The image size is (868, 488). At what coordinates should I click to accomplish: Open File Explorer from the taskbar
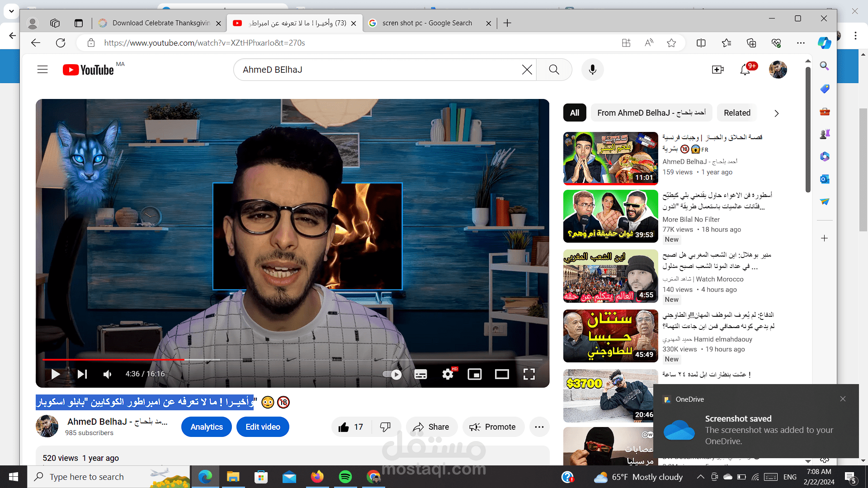point(233,477)
